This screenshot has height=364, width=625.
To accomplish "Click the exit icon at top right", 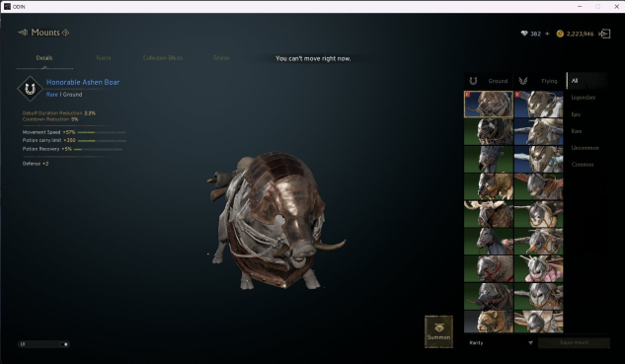I will click(604, 34).
